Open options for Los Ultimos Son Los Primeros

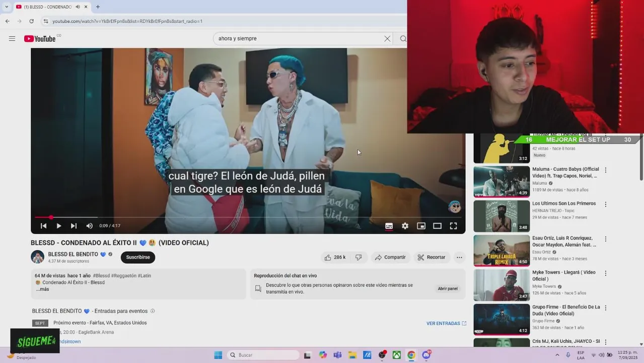[x=606, y=205]
